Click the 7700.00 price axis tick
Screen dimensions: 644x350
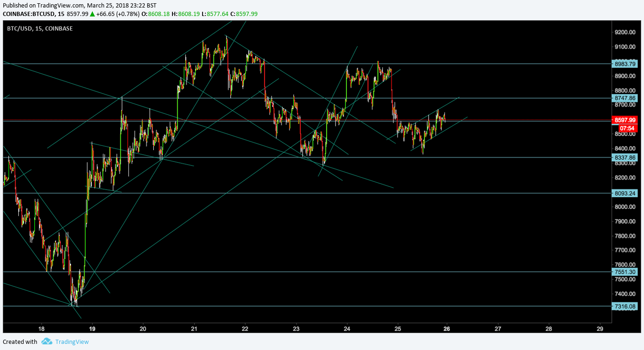[x=625, y=251]
